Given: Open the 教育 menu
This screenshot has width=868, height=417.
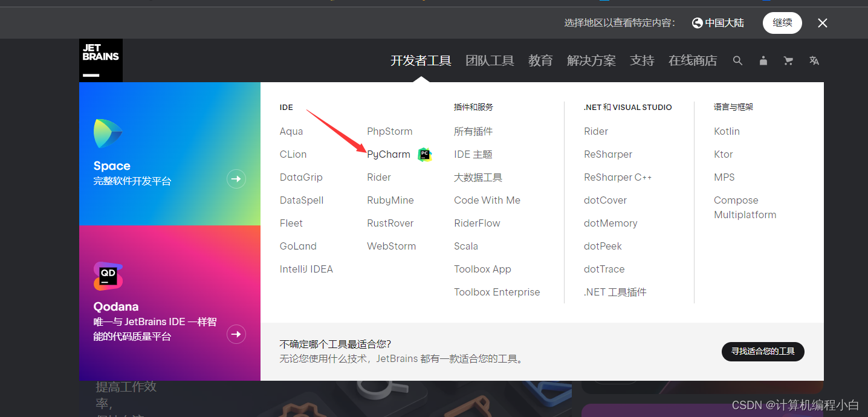Looking at the screenshot, I should point(540,60).
